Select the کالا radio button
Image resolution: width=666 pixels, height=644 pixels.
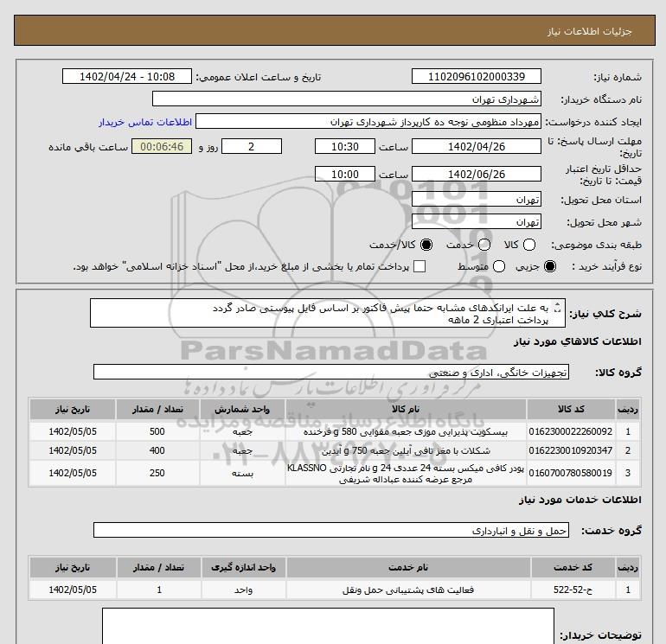pos(529,245)
